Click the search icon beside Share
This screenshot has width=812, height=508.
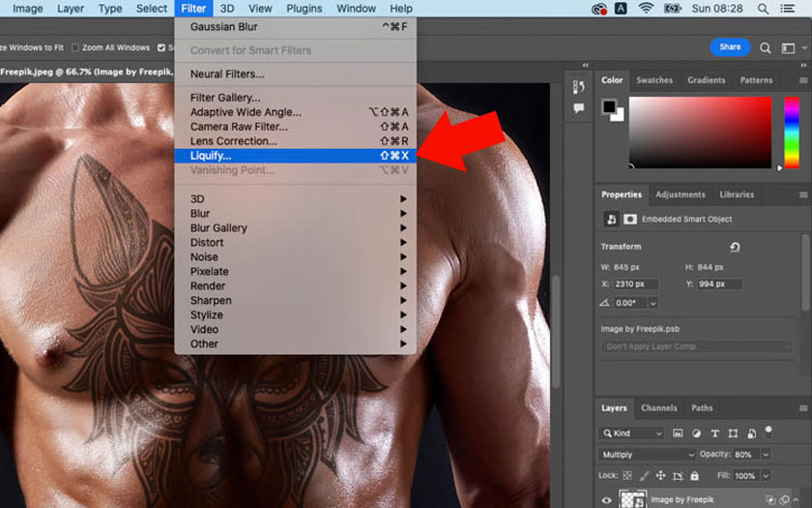point(765,48)
